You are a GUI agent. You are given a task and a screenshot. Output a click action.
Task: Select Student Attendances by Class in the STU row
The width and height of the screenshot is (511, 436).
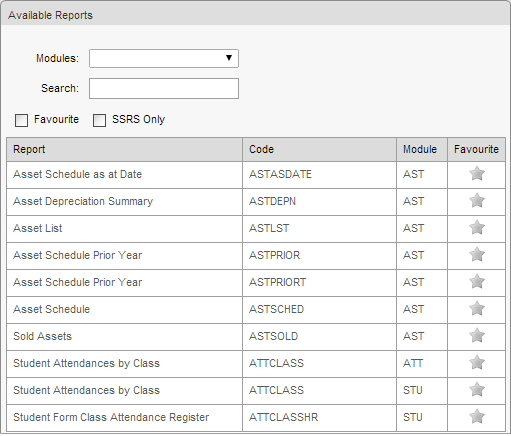[86, 390]
